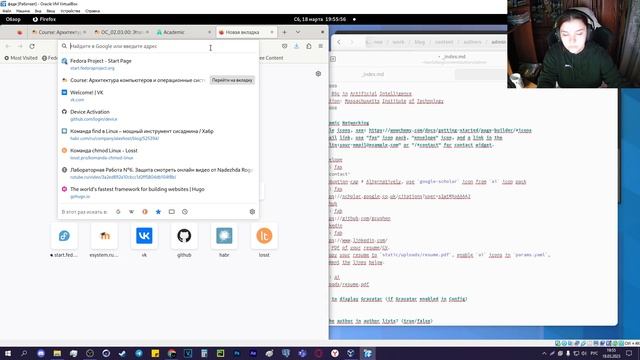The width and height of the screenshot is (640, 360).
Task: Go back in the text editor window
Action: click(339, 42)
